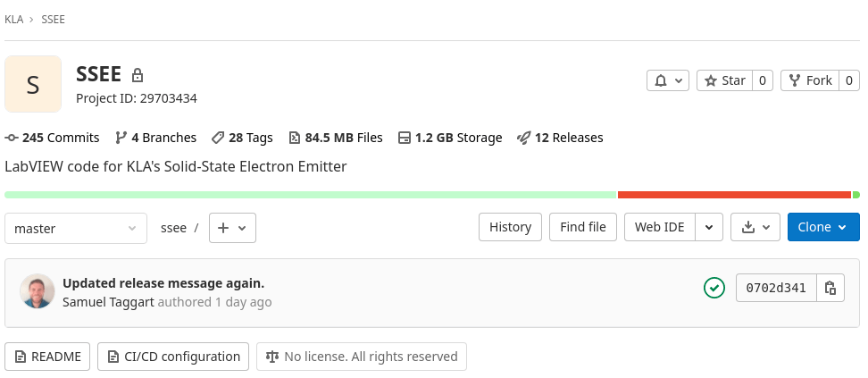868x378 pixels.
Task: Click the plus add-file dropdown
Action: click(232, 228)
